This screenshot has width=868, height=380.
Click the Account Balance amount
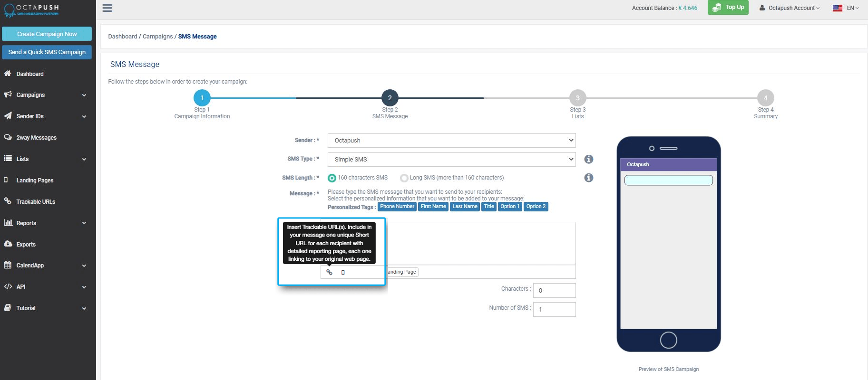pyautogui.click(x=688, y=8)
